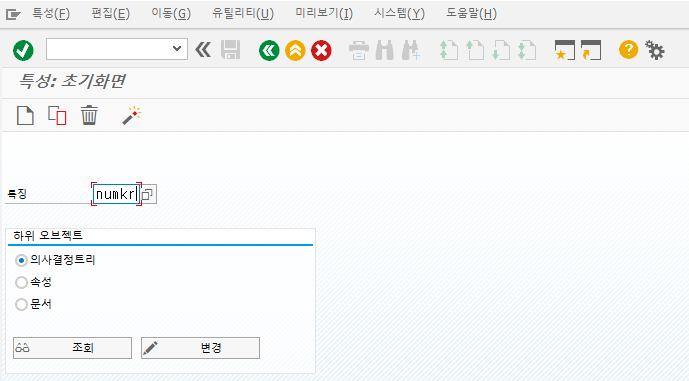
Task: Click the 변경 change button
Action: coord(200,348)
